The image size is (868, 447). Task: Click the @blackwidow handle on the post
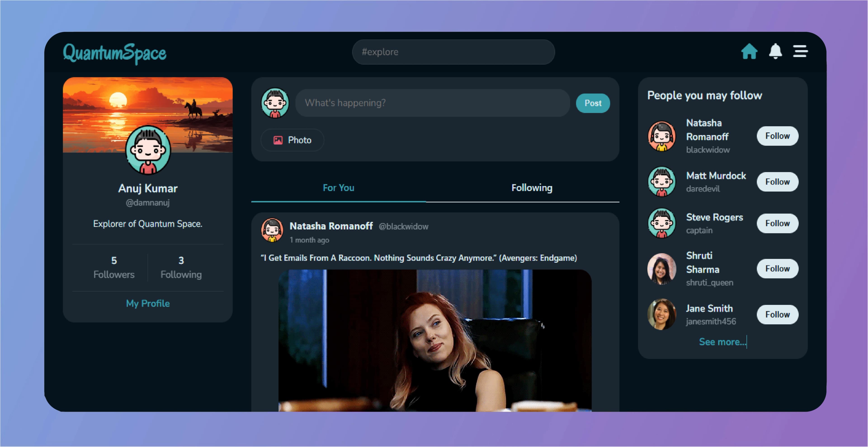pos(404,227)
